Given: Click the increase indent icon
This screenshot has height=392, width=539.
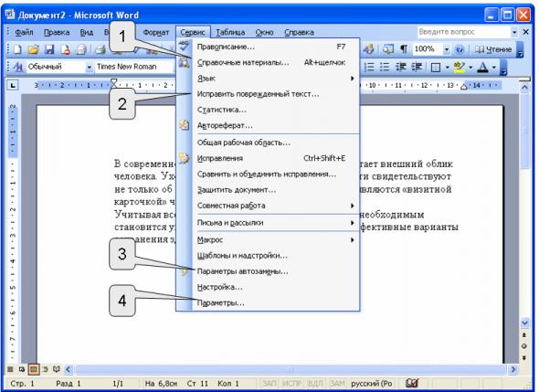Looking at the screenshot, I should pos(417,67).
